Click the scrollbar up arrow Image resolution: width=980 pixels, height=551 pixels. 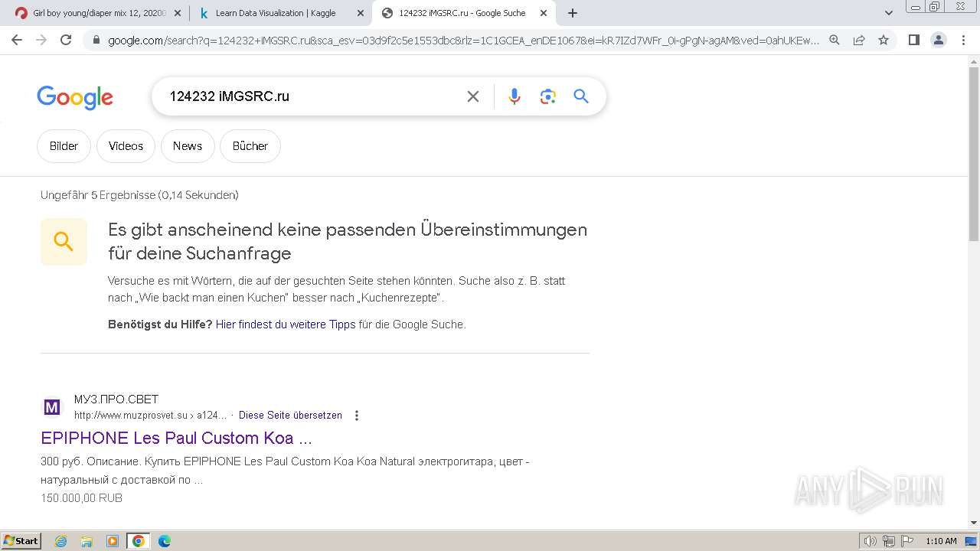pos(974,62)
